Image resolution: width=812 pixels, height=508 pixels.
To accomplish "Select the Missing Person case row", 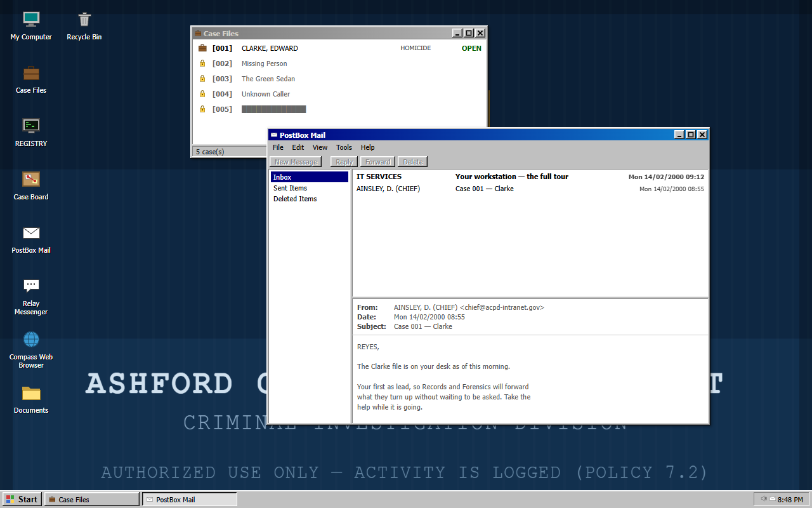I will click(339, 63).
